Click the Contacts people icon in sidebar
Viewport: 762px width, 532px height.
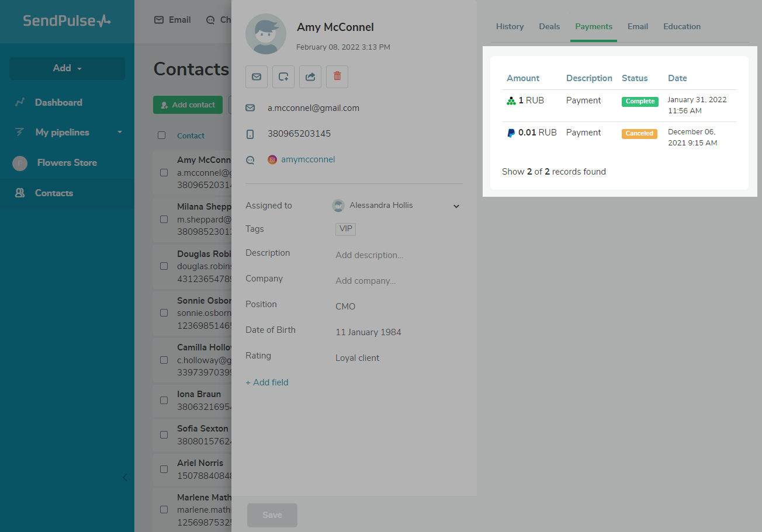[20, 193]
